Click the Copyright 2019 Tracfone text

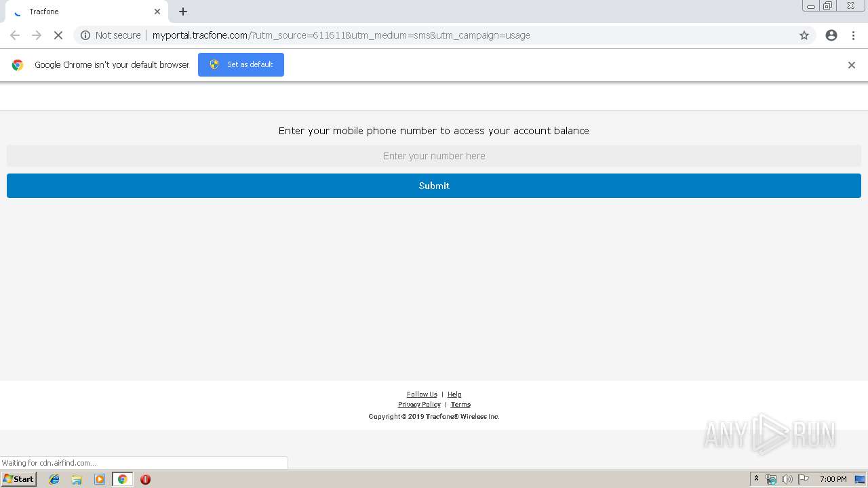(x=434, y=416)
